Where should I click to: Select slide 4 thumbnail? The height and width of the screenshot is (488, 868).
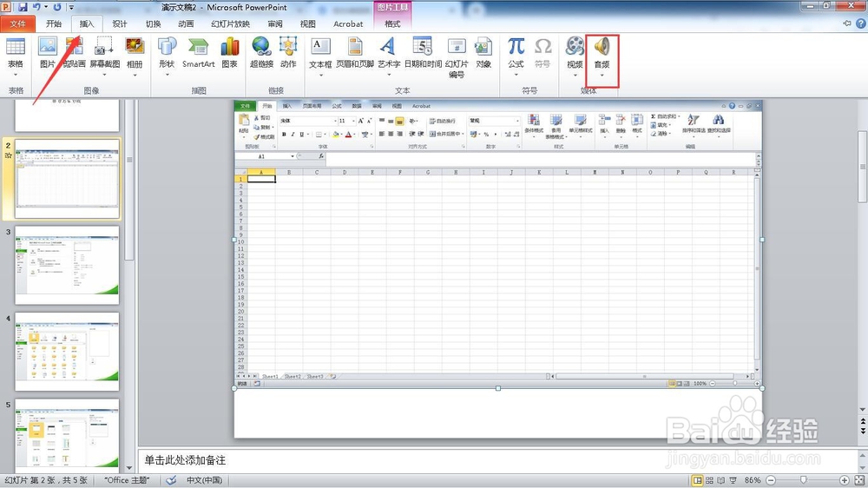tap(67, 351)
